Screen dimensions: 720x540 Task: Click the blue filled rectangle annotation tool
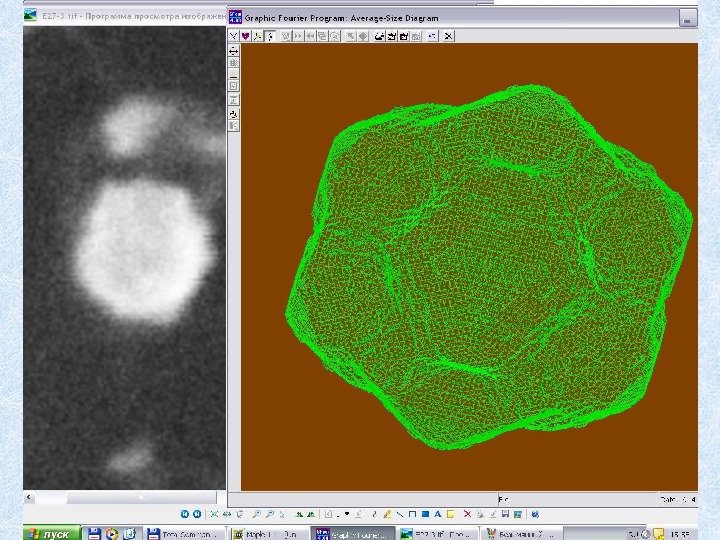(425, 514)
